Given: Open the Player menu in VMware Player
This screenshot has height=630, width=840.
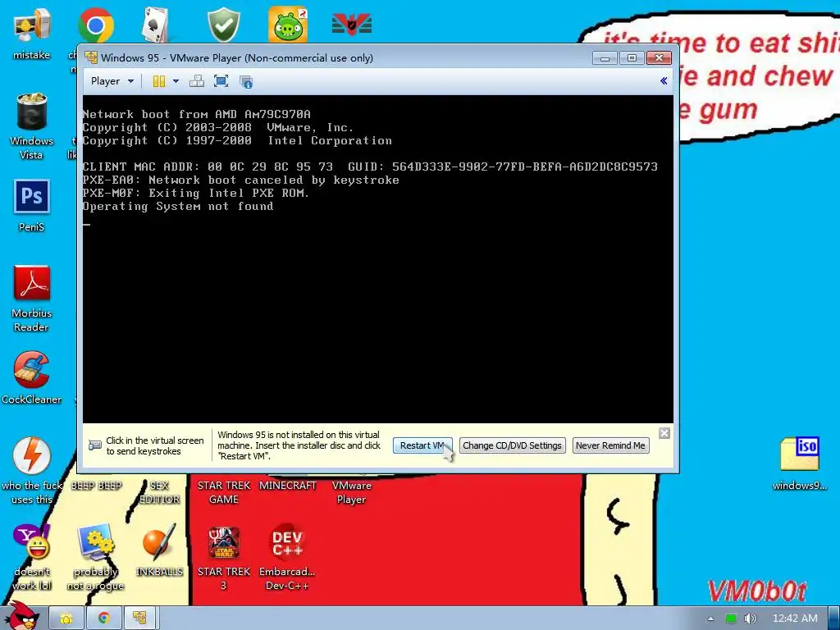Looking at the screenshot, I should pyautogui.click(x=112, y=81).
